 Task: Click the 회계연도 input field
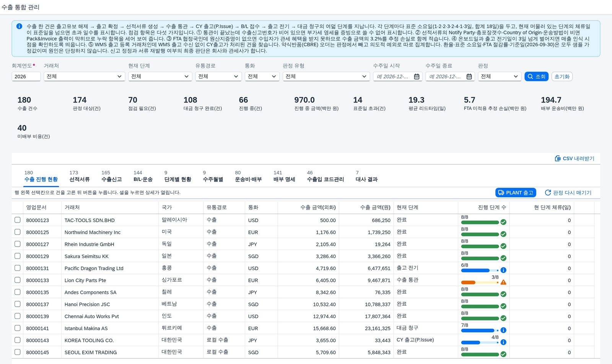[26, 76]
